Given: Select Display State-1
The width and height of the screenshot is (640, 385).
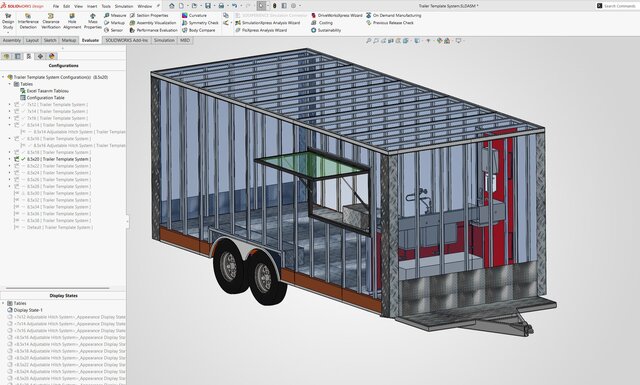Looking at the screenshot, I should 28,310.
